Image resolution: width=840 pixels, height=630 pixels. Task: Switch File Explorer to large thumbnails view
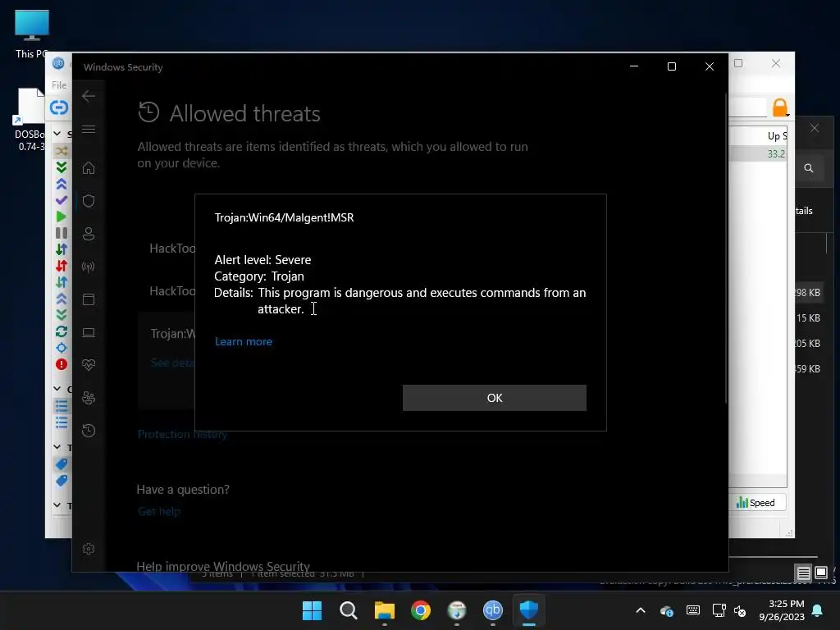coord(820,573)
